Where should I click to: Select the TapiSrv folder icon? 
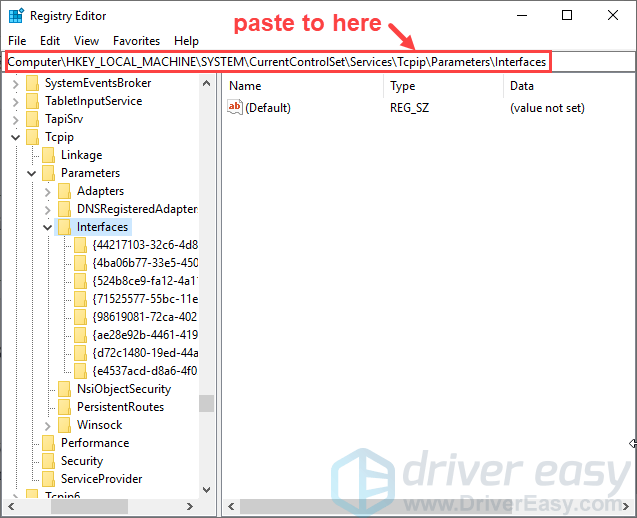[32, 119]
